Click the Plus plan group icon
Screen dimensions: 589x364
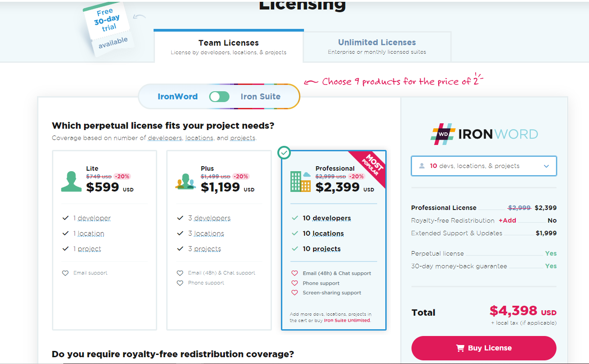coord(185,182)
